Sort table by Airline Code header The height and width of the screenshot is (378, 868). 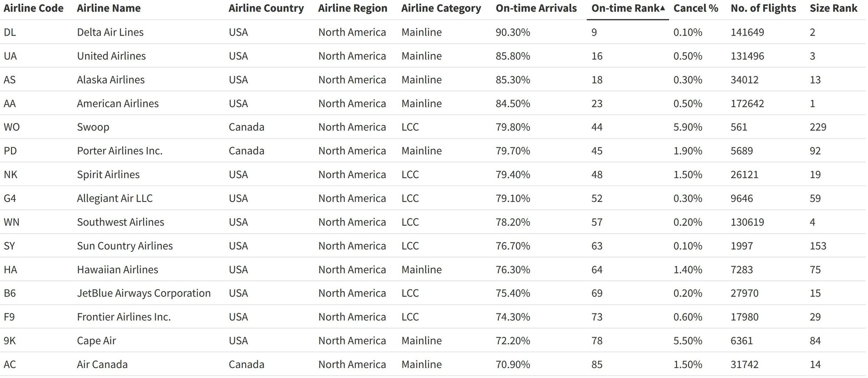[x=33, y=8]
